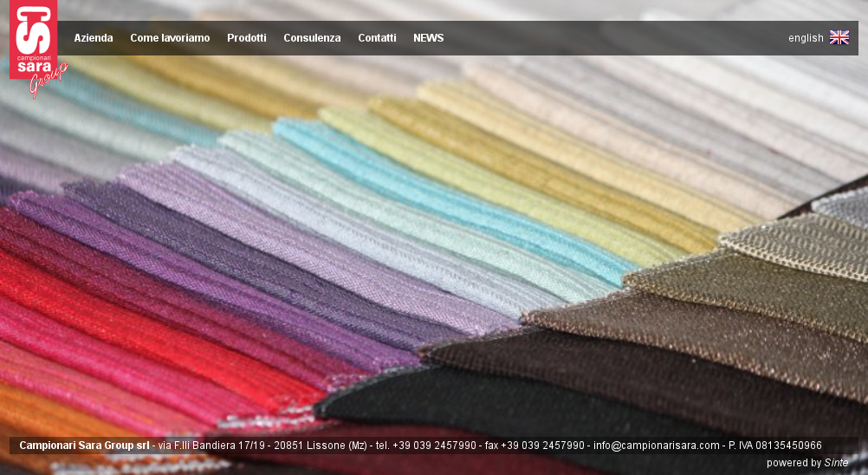Click the P. IVA 08135450966 text

pyautogui.click(x=775, y=446)
